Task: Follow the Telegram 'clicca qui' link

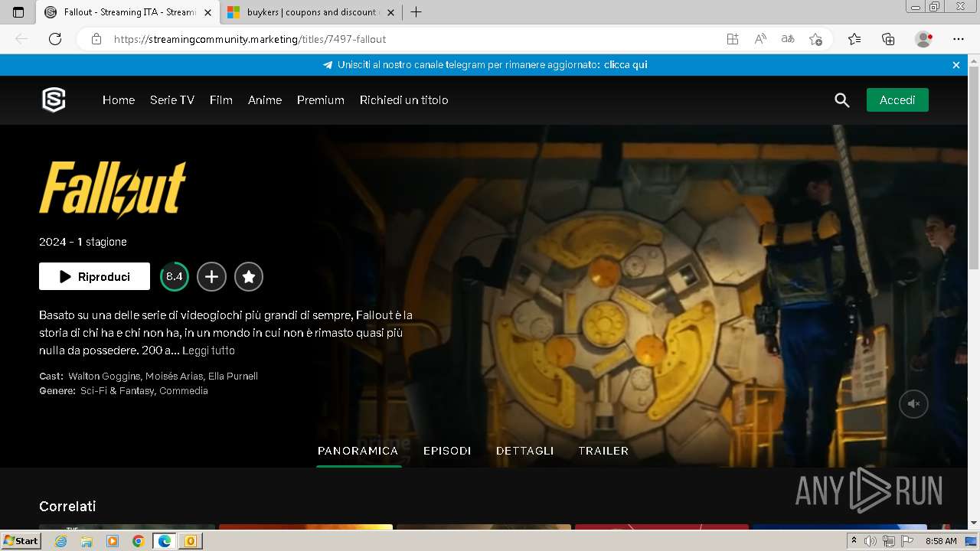Action: (626, 65)
